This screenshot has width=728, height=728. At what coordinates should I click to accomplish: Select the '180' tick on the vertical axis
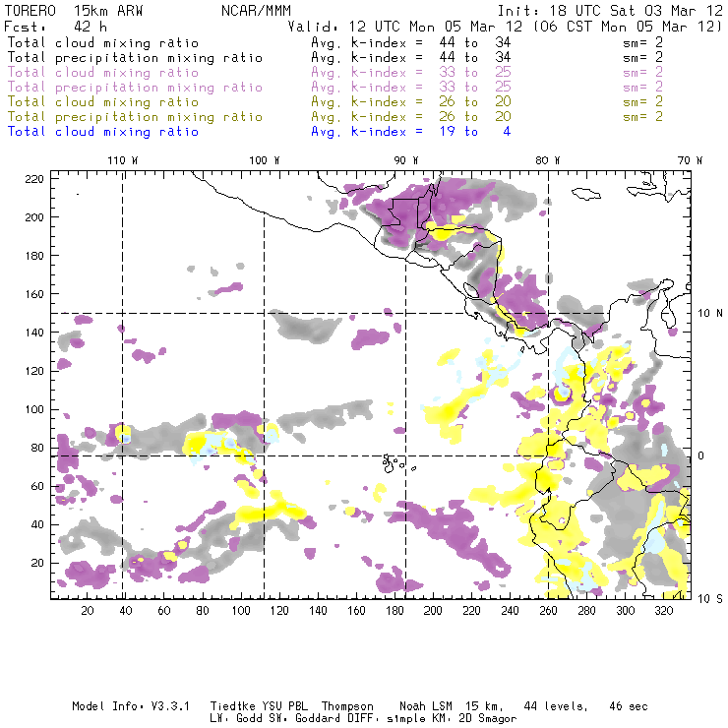point(34,256)
